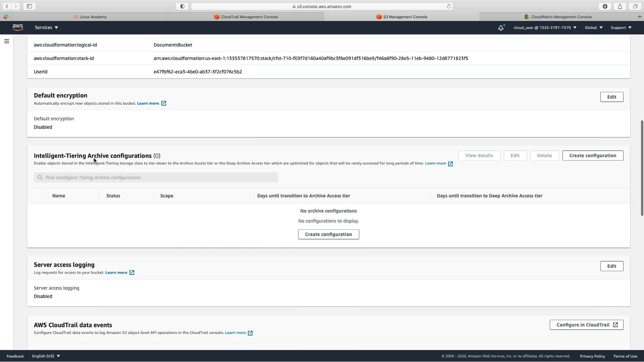The height and width of the screenshot is (362, 644).
Task: Open the Safari share button
Action: point(620,6)
